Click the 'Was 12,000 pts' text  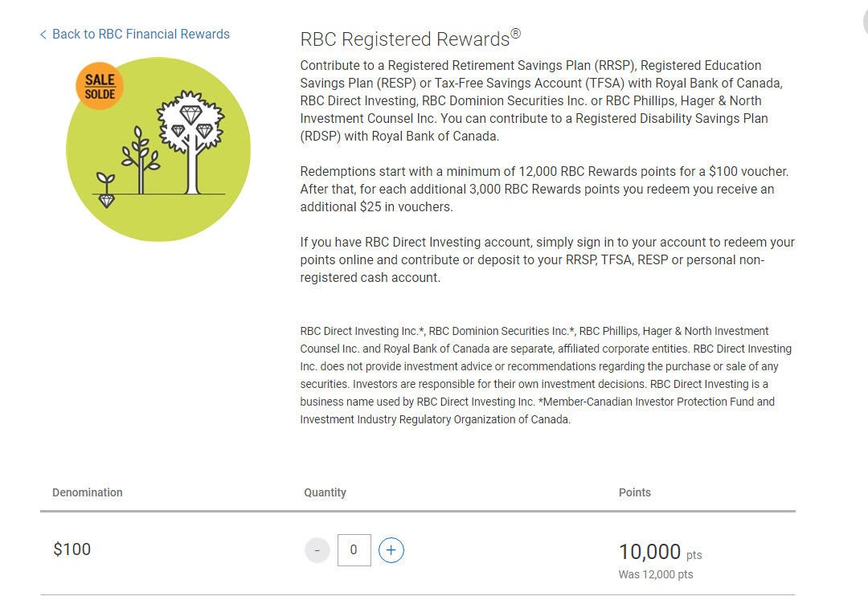pos(656,574)
